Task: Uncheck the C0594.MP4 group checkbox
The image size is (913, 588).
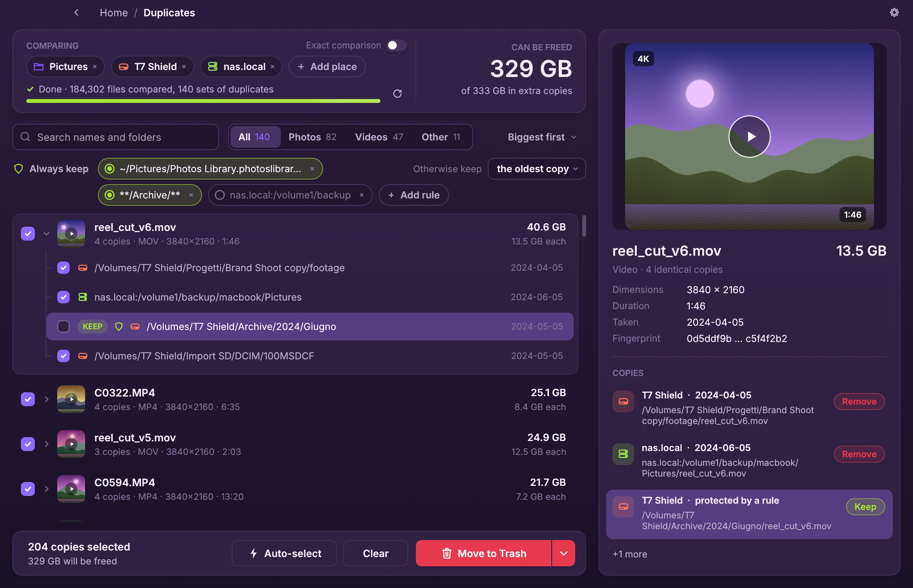Action: point(28,489)
